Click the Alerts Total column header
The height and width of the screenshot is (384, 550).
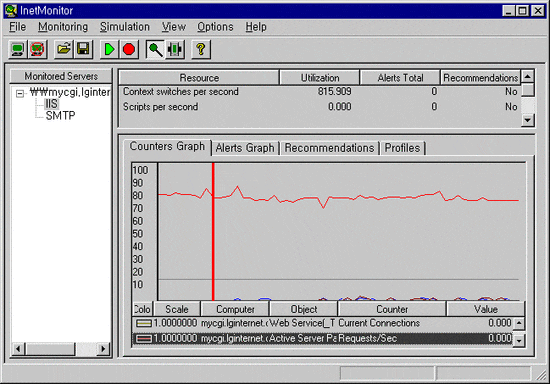[400, 78]
